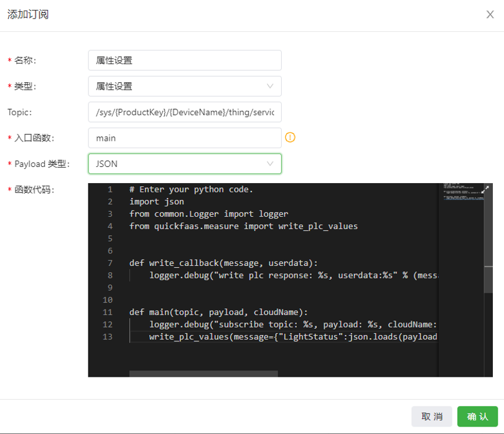Click the Topic input field
The height and width of the screenshot is (434, 504).
pyautogui.click(x=185, y=112)
